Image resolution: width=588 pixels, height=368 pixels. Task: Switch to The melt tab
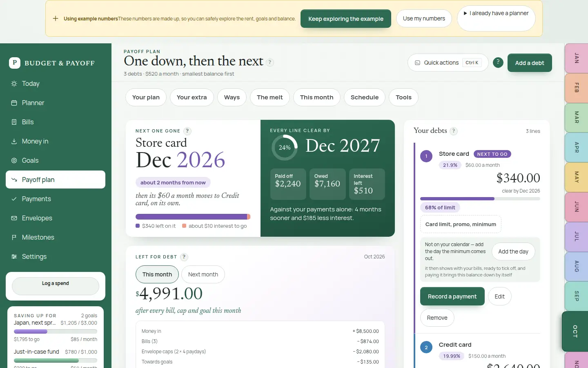coord(270,97)
